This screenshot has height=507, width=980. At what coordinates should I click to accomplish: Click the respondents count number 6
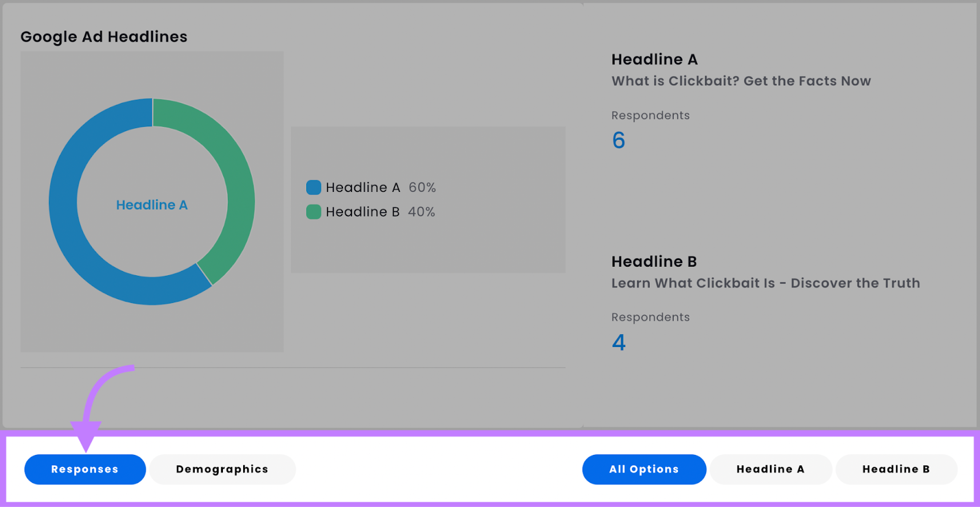click(x=619, y=140)
